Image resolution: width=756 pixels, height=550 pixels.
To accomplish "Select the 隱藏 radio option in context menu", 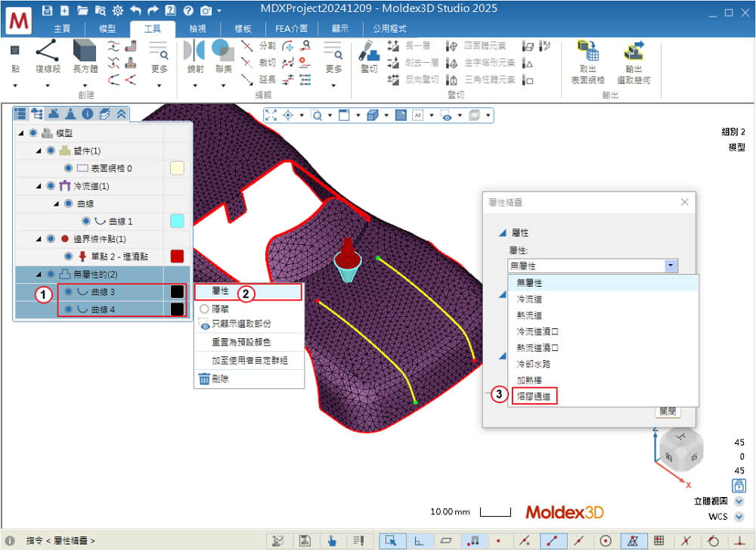I will [x=204, y=309].
